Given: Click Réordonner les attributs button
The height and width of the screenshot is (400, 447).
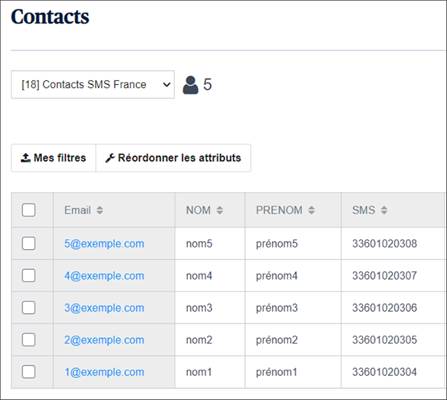Looking at the screenshot, I should coord(173,158).
